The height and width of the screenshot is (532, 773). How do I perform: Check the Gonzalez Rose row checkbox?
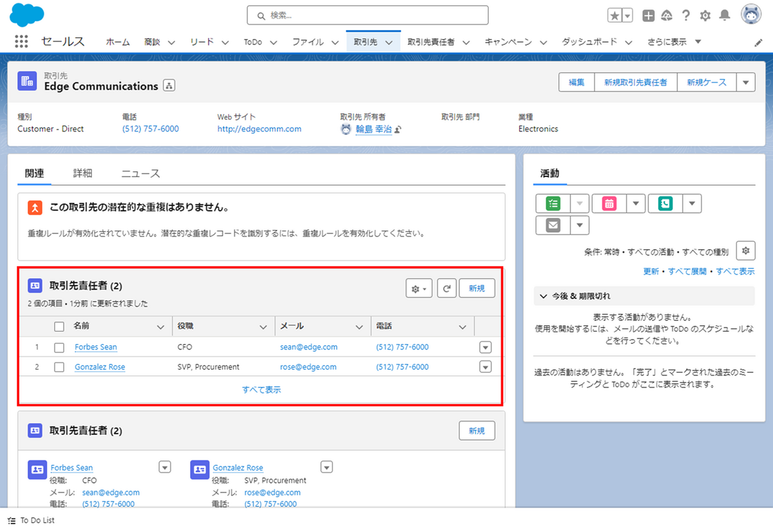[59, 367]
